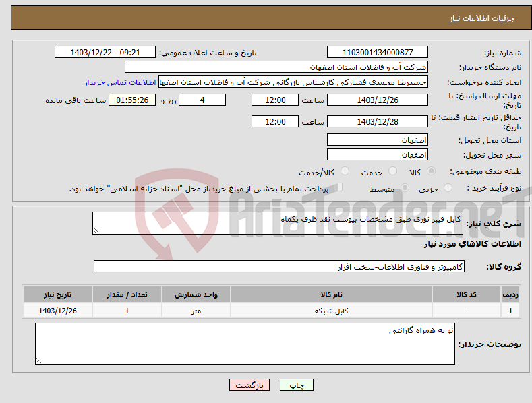Select the متوسط purchase type radio
Screen dimensions: 532x403
pos(405,187)
